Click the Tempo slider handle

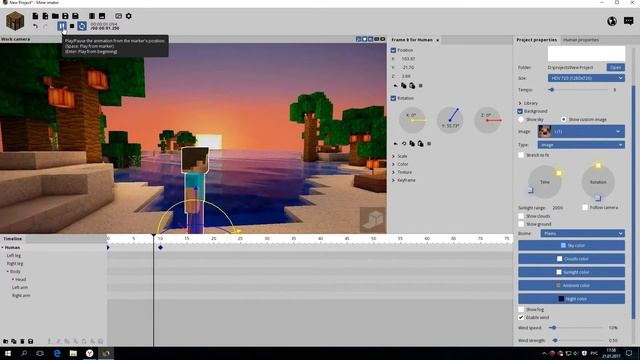coord(551,90)
